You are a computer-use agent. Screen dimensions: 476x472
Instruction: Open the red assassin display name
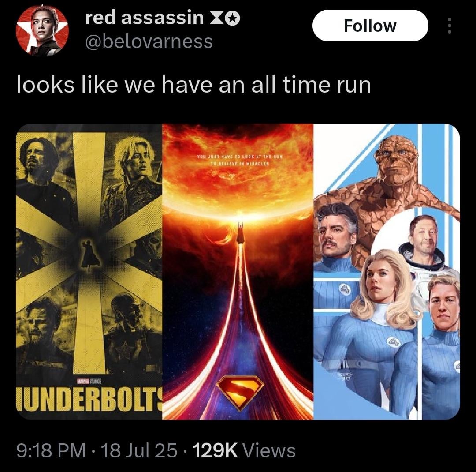[144, 18]
